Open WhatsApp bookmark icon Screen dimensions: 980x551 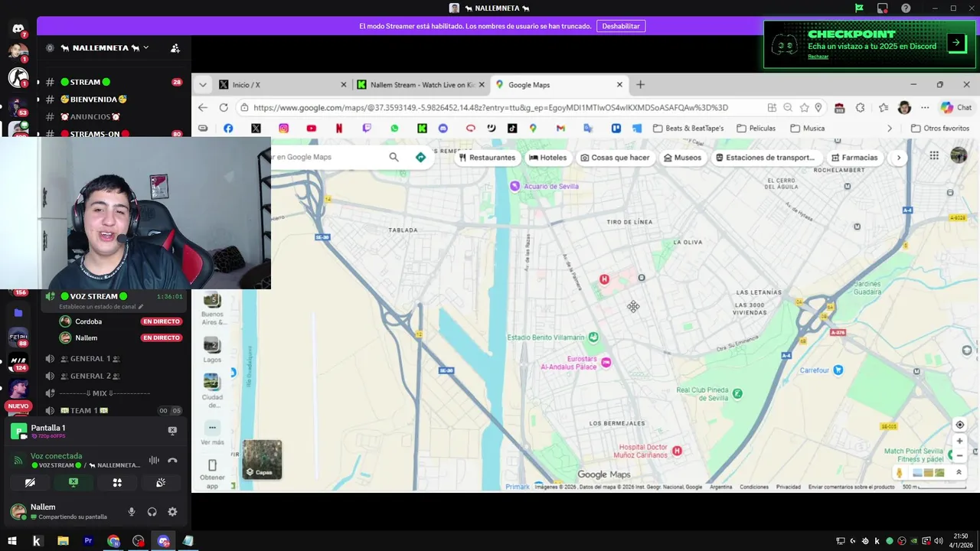click(x=394, y=129)
